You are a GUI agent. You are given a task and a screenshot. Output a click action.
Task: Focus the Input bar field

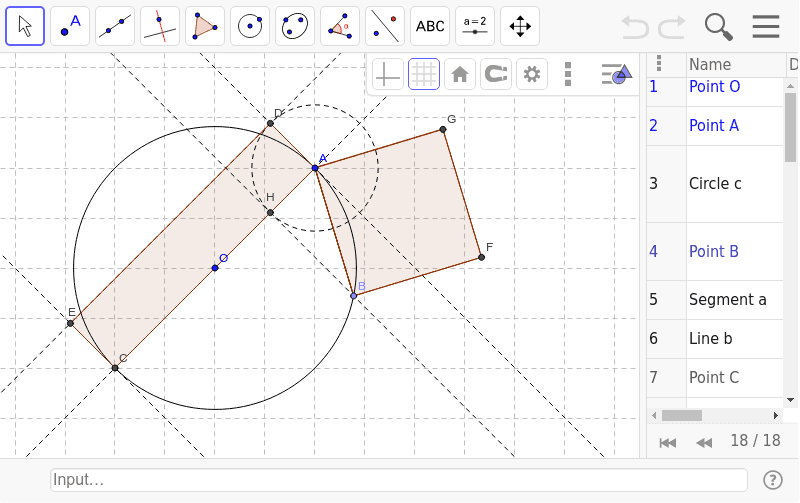tap(399, 480)
